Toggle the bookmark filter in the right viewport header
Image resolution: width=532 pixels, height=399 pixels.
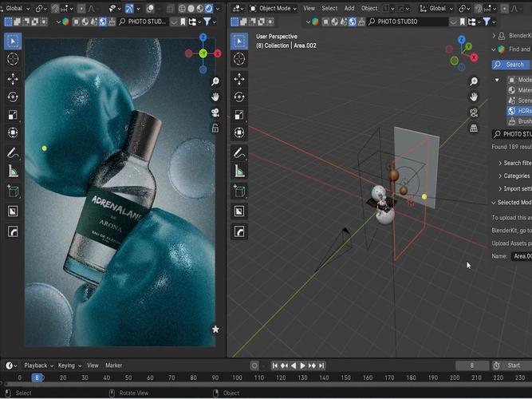point(463,22)
